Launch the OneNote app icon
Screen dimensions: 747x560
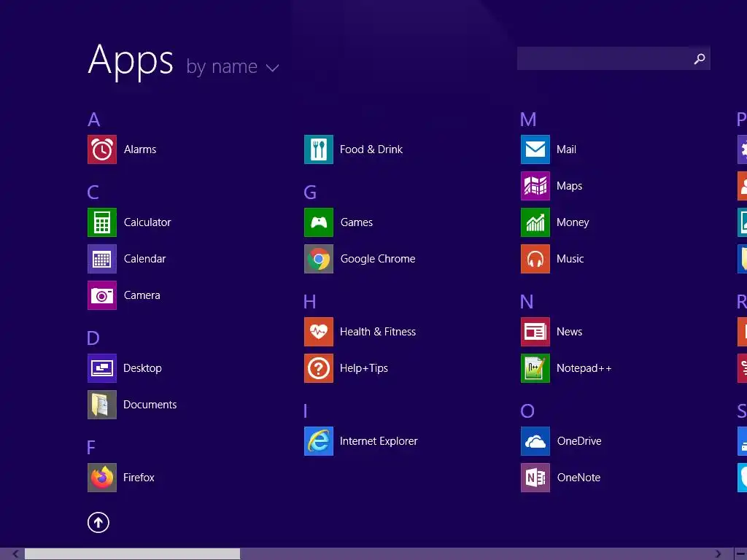pos(535,478)
